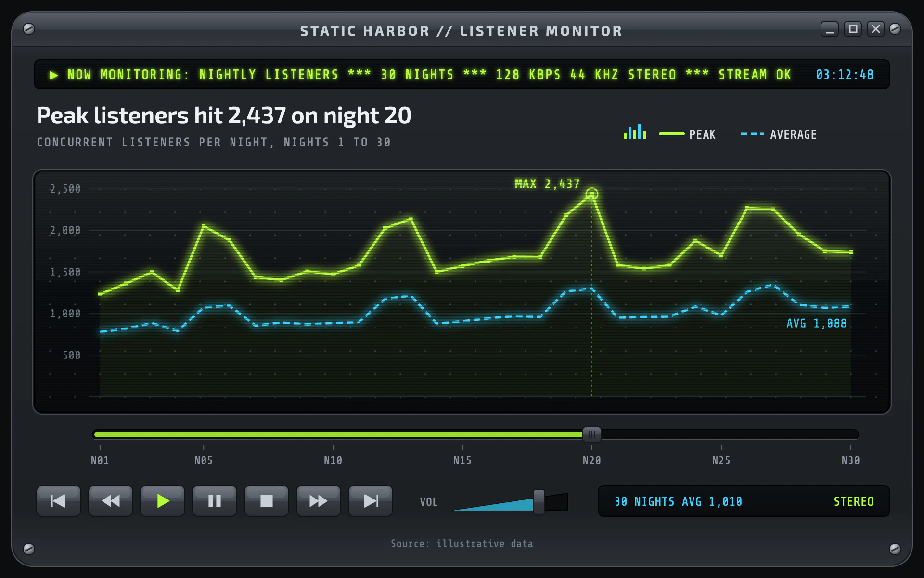Minimize the Listener Monitor window
Image resolution: width=924 pixels, height=578 pixels.
pos(830,29)
